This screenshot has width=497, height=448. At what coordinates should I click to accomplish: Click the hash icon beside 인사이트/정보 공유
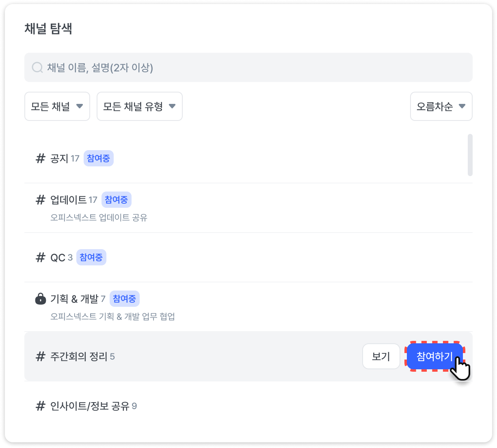(x=40, y=406)
